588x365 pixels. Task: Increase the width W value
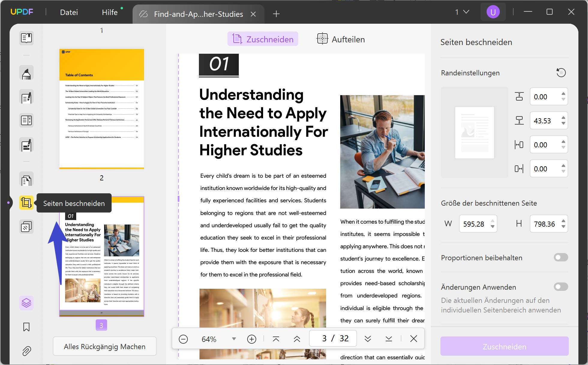pyautogui.click(x=493, y=221)
